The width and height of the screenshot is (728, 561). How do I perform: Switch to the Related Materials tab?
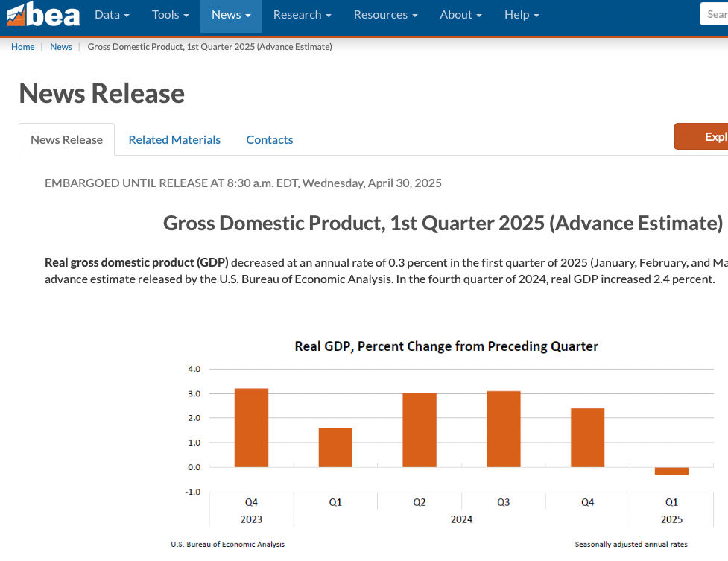coord(174,139)
